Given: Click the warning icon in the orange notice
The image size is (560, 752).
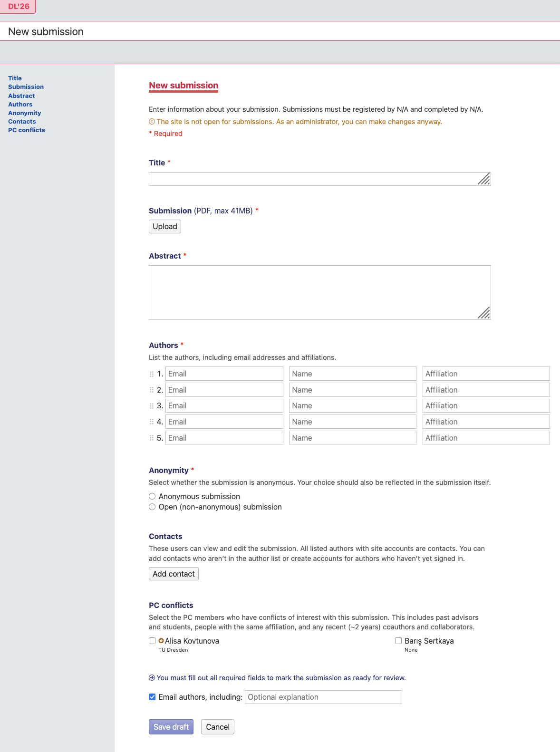Looking at the screenshot, I should click(152, 122).
